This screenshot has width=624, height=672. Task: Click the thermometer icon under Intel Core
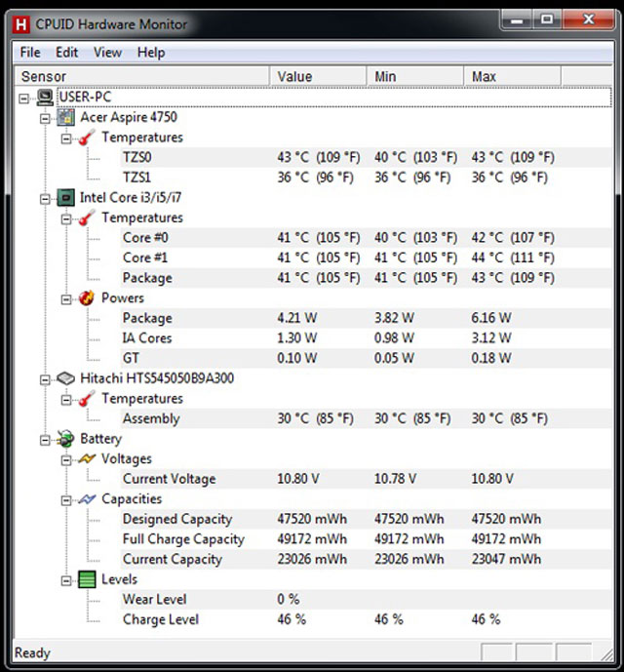click(87, 218)
